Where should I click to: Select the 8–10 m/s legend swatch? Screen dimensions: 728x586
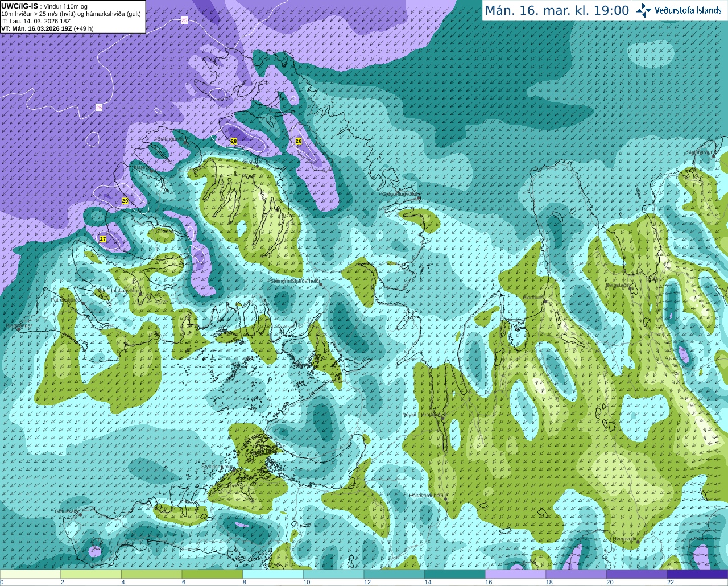click(273, 574)
